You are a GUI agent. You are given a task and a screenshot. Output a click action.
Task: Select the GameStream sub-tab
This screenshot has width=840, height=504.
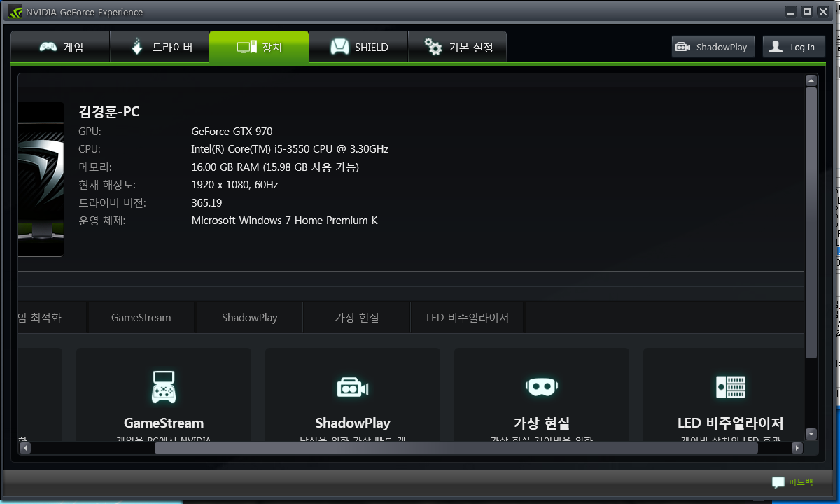[x=141, y=317]
